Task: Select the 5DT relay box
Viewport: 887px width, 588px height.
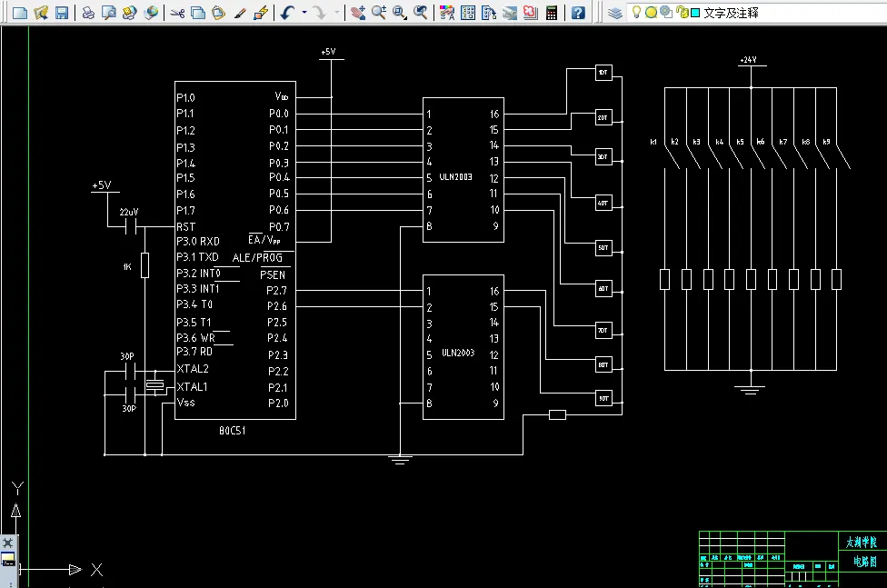Action: 603,248
